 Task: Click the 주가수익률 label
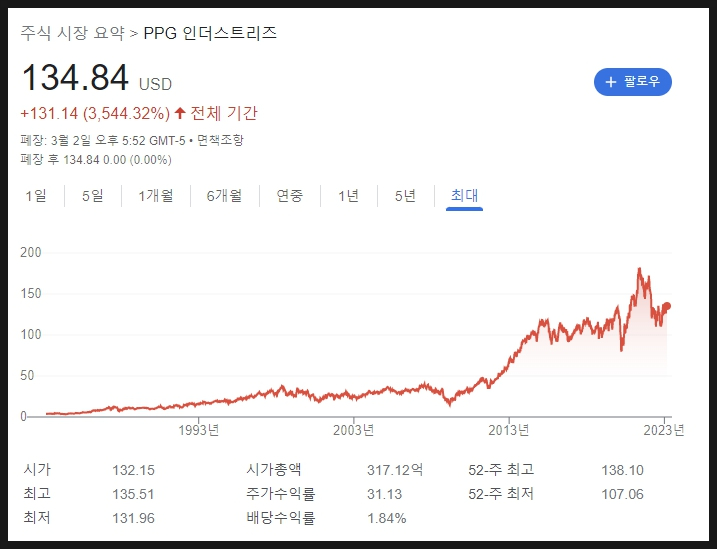(281, 494)
